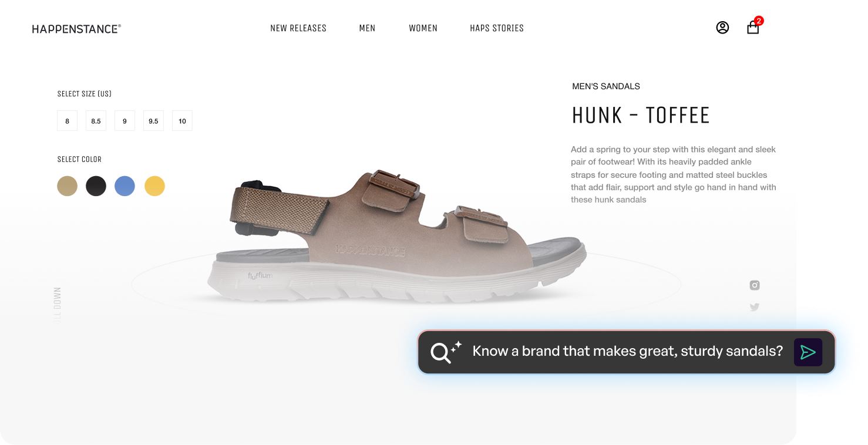Click the green send arrow icon
The width and height of the screenshot is (868, 445).
tap(808, 352)
